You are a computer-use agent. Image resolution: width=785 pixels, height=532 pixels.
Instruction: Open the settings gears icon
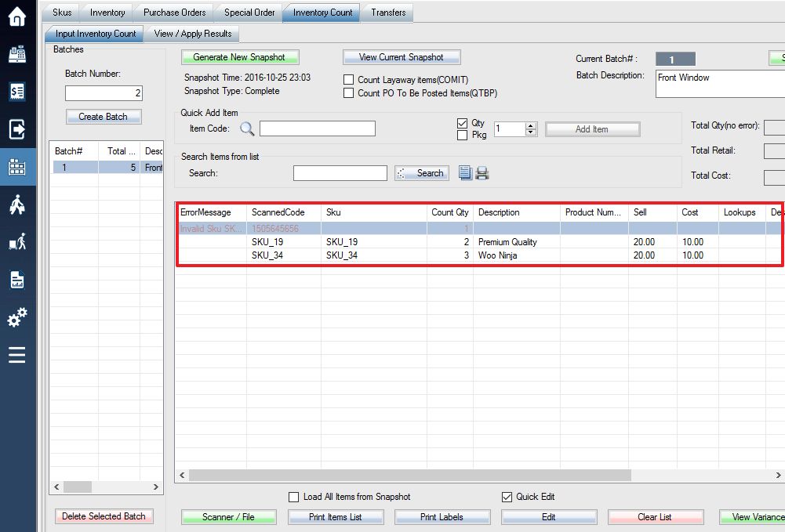17,317
